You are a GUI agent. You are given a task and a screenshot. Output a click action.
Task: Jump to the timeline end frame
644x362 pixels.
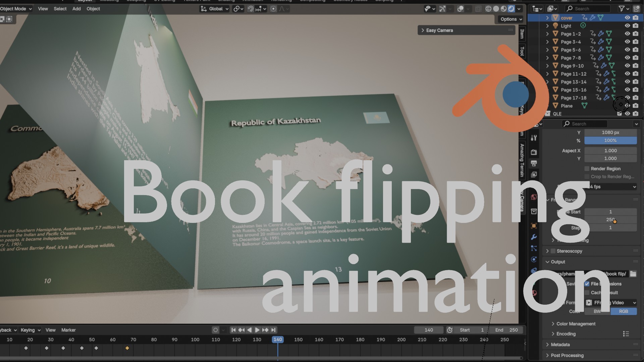point(273,330)
